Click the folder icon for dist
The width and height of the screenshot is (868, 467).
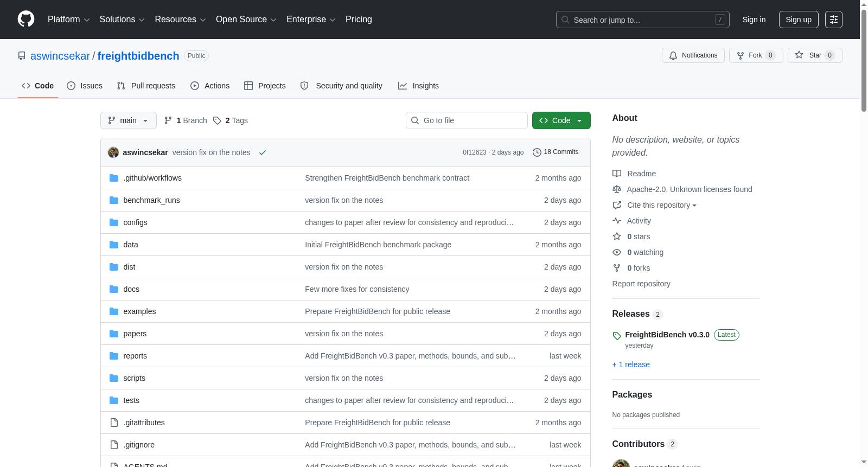point(114,267)
